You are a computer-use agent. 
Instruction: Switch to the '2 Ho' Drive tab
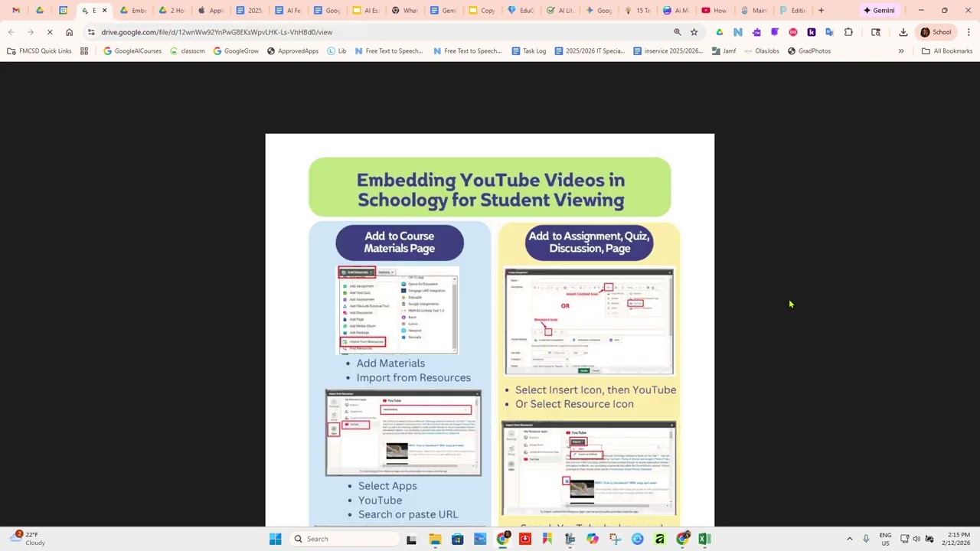(x=171, y=11)
